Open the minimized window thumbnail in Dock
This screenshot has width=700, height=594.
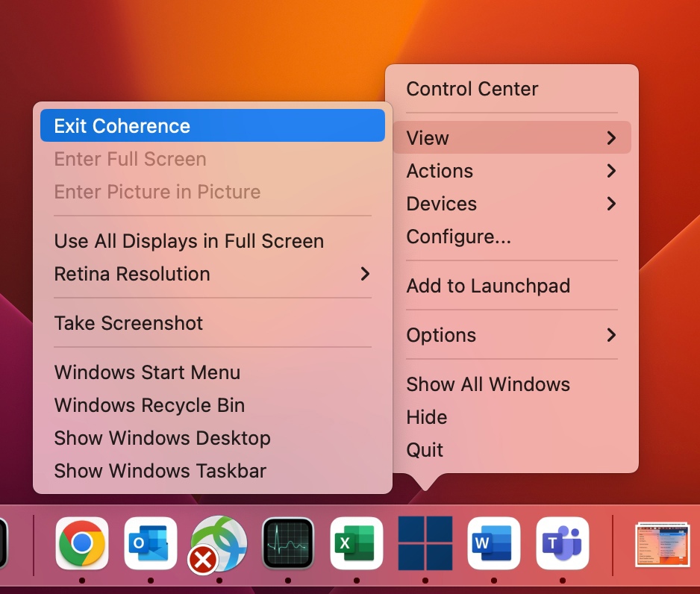pyautogui.click(x=661, y=545)
